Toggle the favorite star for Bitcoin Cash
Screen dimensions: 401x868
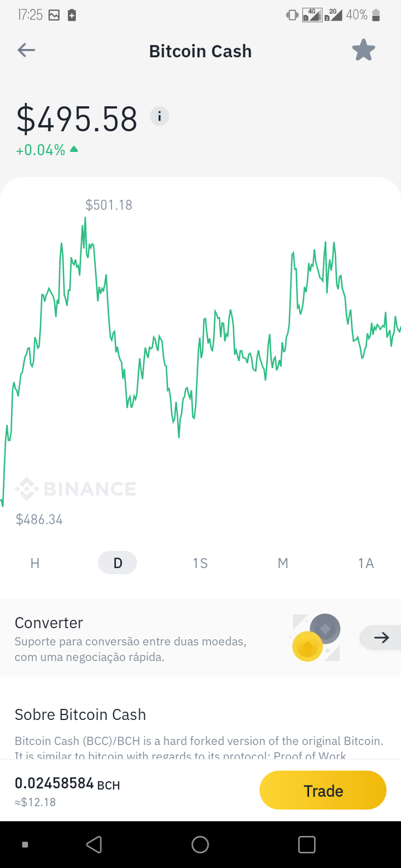pos(364,51)
